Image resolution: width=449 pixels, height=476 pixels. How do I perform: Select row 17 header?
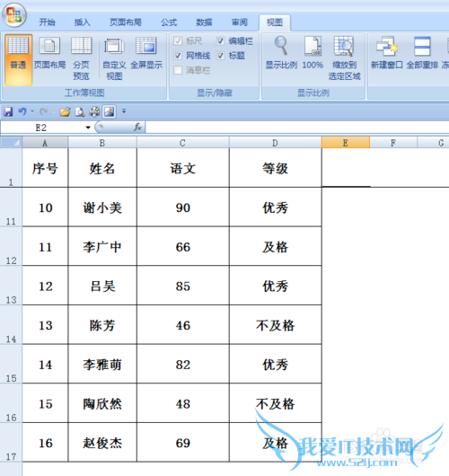click(x=11, y=442)
